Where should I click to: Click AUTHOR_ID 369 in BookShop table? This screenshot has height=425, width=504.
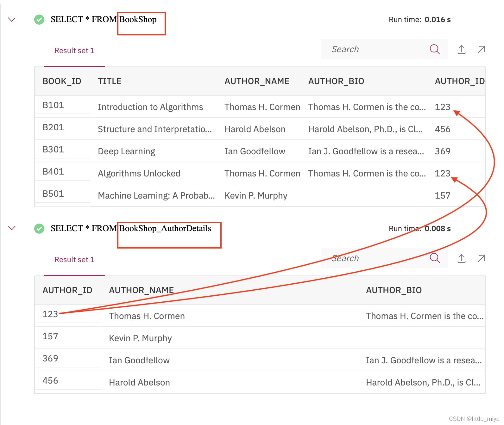click(443, 151)
